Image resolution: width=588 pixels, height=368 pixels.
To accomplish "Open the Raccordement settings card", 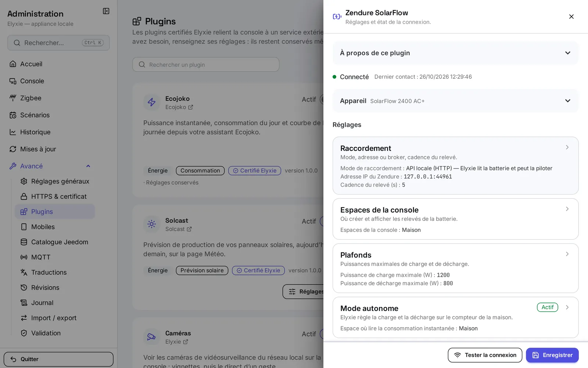I will click(455, 166).
